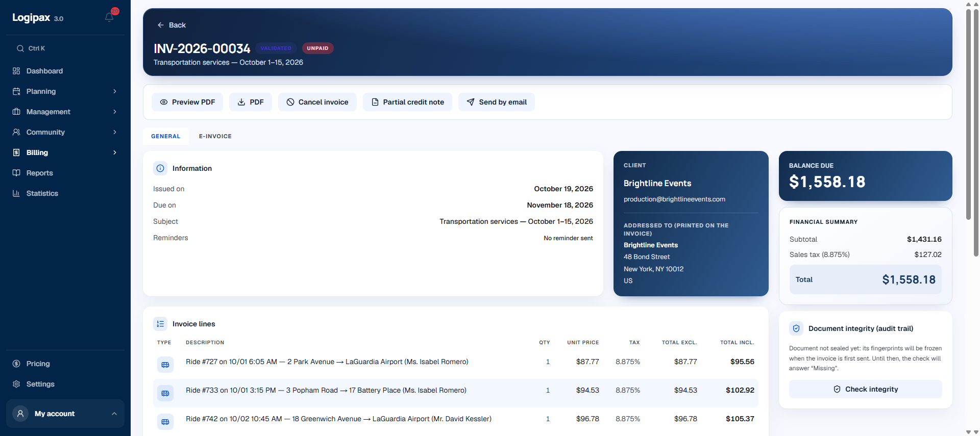Click the Information section icon
This screenshot has height=436, width=980.
160,168
